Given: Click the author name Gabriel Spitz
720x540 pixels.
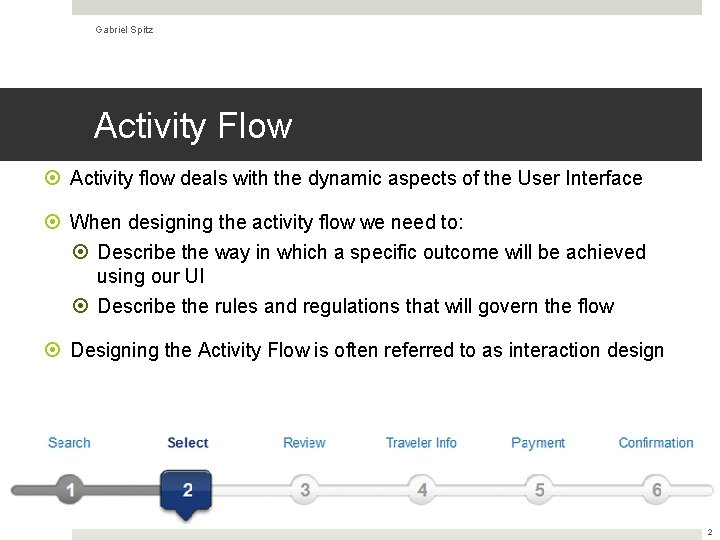Looking at the screenshot, I should [124, 30].
